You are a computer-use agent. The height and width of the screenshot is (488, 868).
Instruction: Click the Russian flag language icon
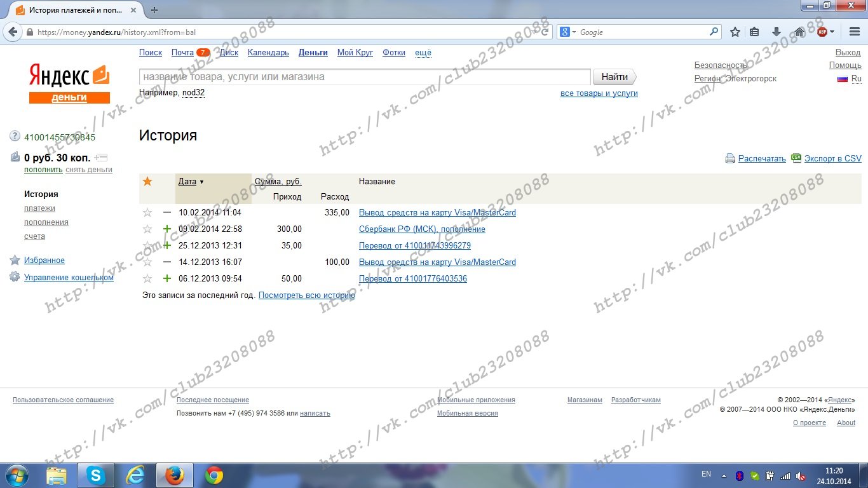[843, 79]
